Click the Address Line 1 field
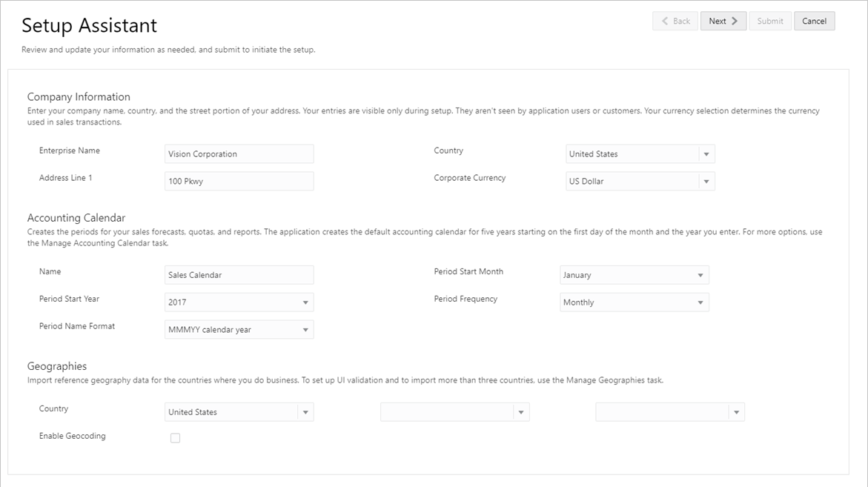The height and width of the screenshot is (487, 868). [239, 182]
